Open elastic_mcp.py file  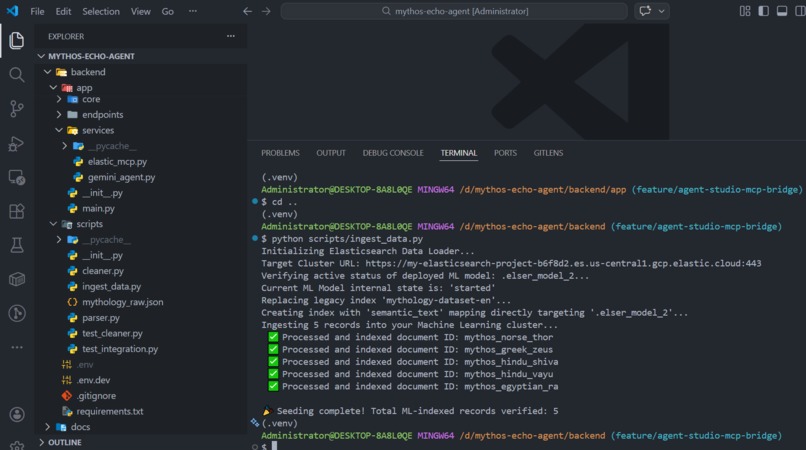[x=117, y=161]
